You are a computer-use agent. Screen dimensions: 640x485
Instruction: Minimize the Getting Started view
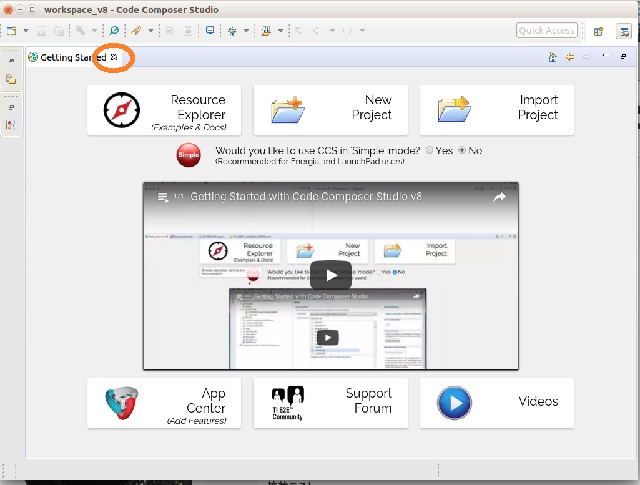point(606,56)
